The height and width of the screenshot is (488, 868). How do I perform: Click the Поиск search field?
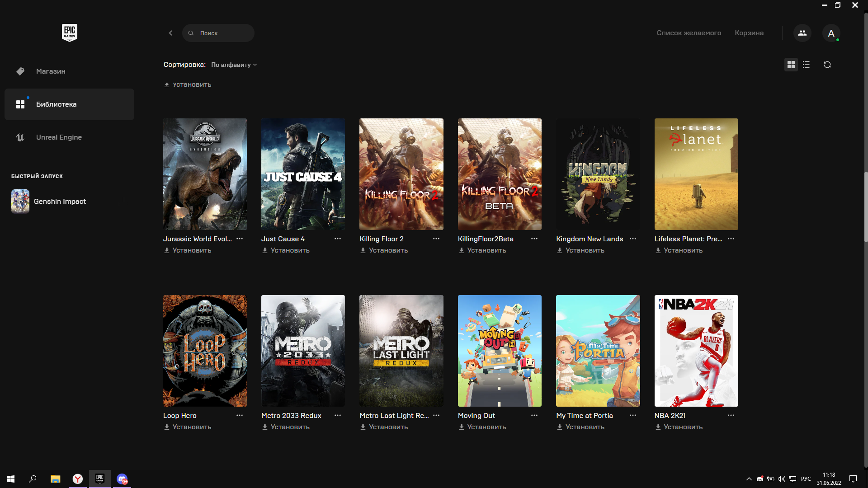pyautogui.click(x=218, y=33)
